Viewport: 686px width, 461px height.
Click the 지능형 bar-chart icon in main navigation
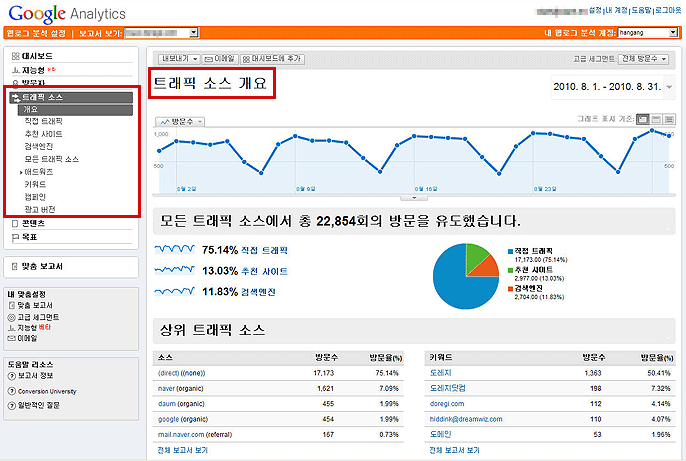click(15, 70)
